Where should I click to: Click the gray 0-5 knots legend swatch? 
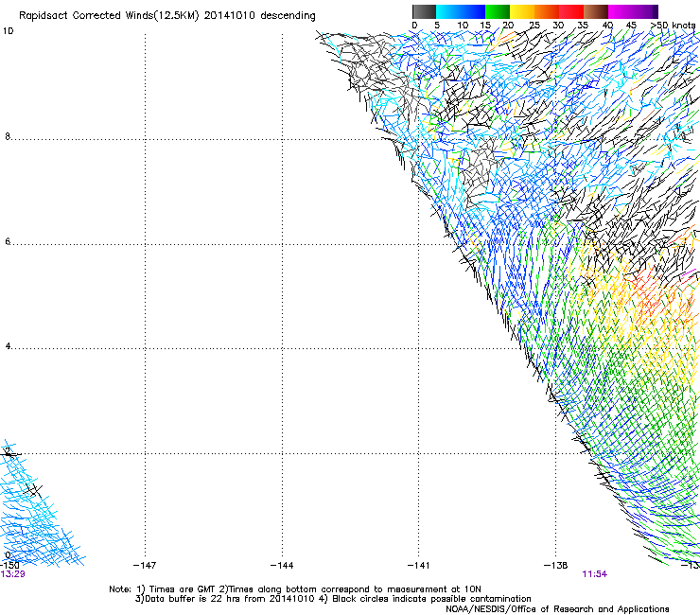tap(424, 11)
